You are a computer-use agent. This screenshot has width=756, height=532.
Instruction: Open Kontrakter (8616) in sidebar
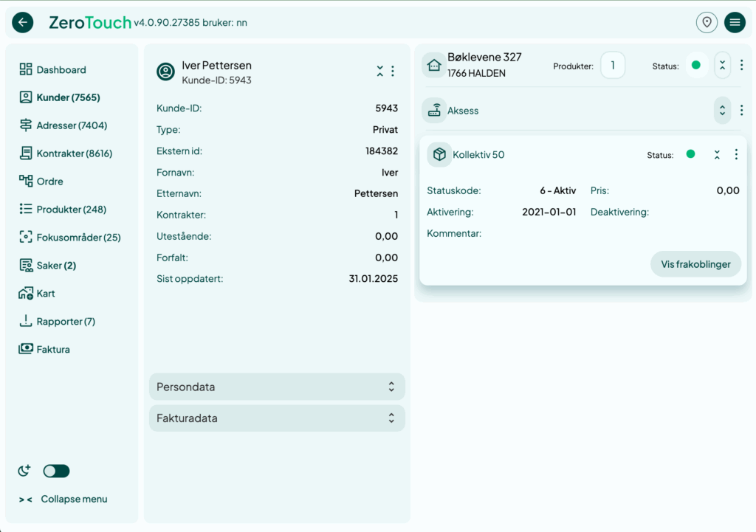[74, 153]
